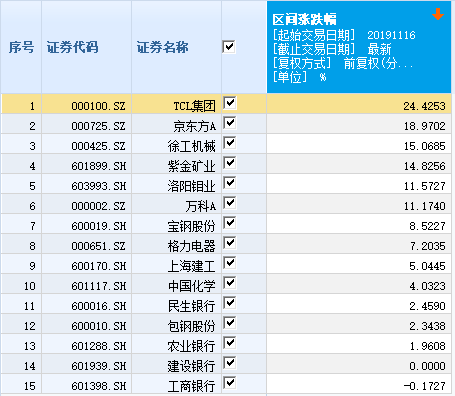455x396 pixels.
Task: Click the value 5.0445
Action: [427, 266]
